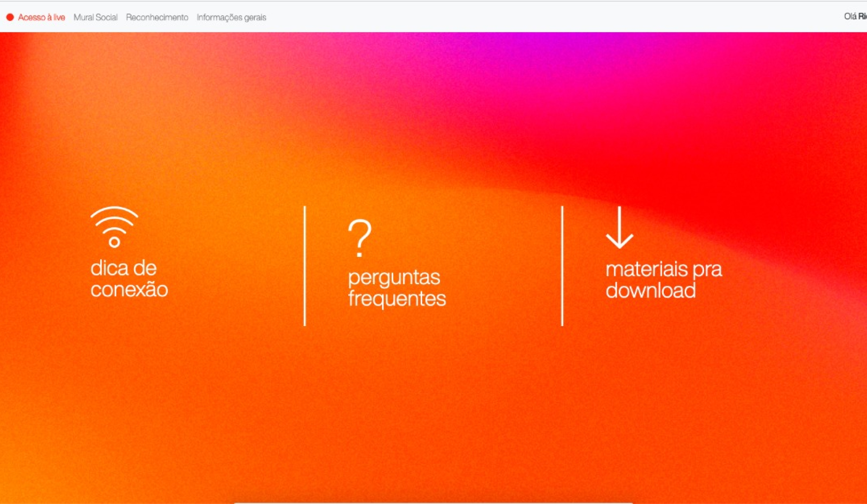Click the divider left of perguntas frequentes
Viewport: 867px width, 504px height.
pos(305,266)
